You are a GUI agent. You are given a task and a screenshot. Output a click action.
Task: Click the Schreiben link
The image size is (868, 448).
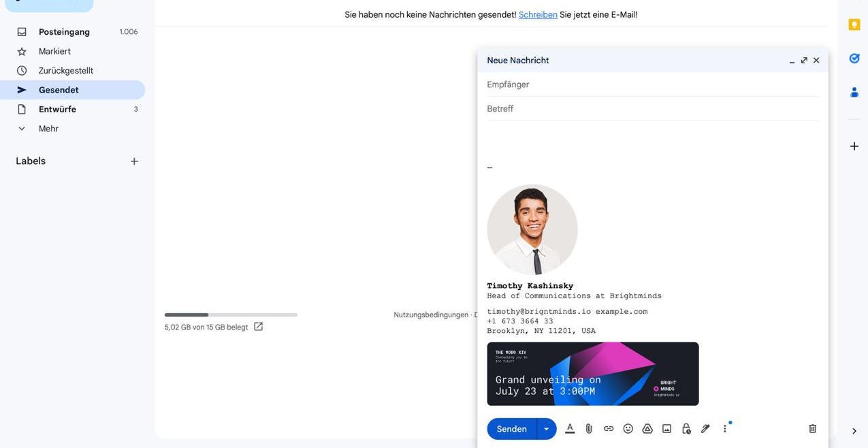(x=538, y=14)
